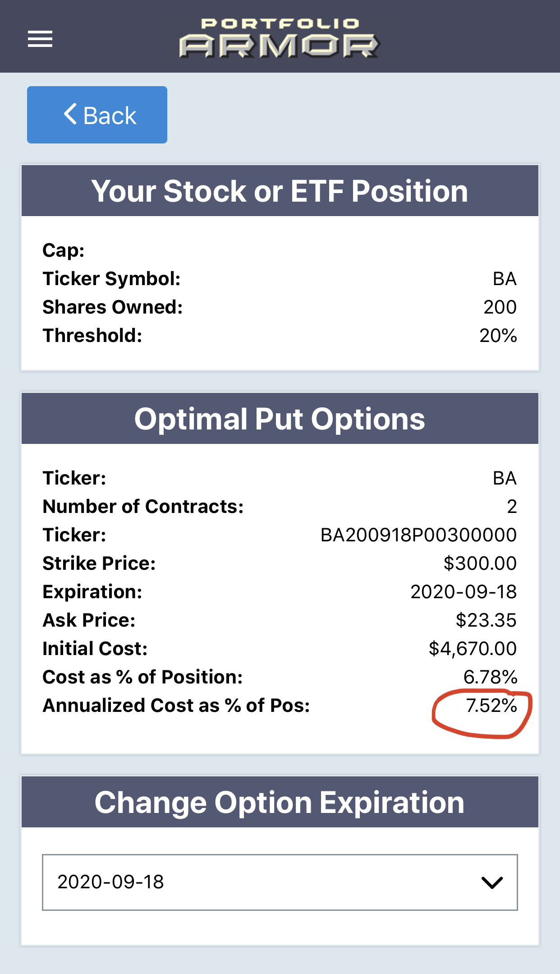Select the 2020-09-18 expiration value in the dropdown
Viewport: 560px width, 974px height.
click(110, 882)
